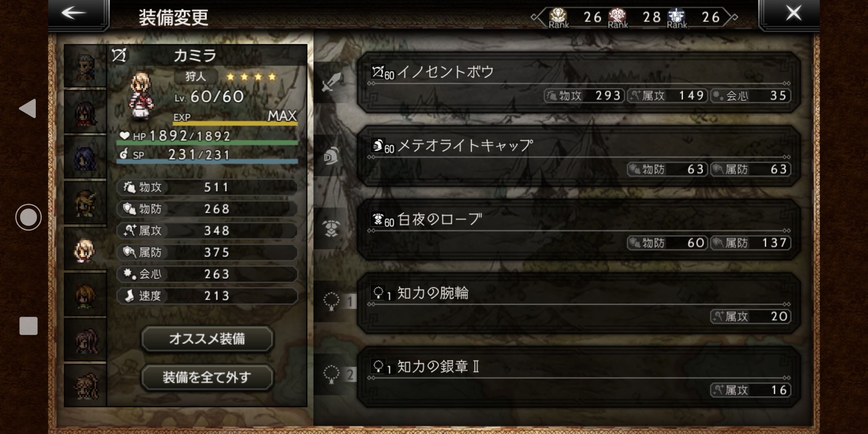868x434 pixels.
Task: Select accessory slot 2 necklace icon
Action: tap(331, 375)
